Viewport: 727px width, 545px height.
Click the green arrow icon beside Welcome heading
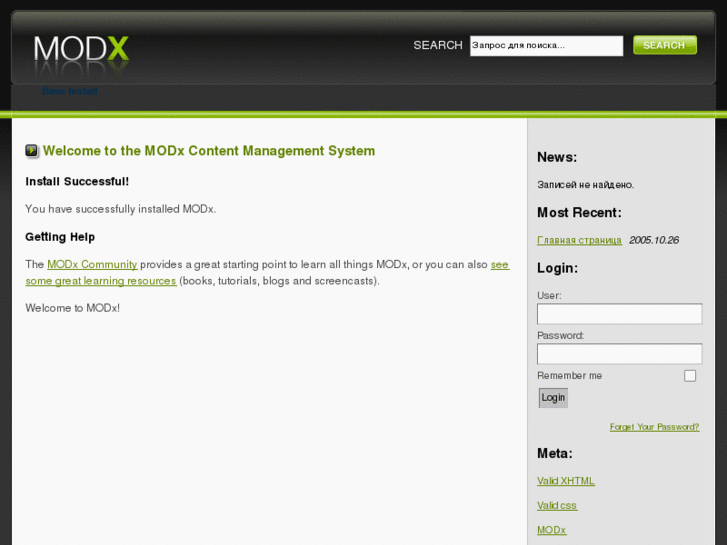click(x=32, y=151)
